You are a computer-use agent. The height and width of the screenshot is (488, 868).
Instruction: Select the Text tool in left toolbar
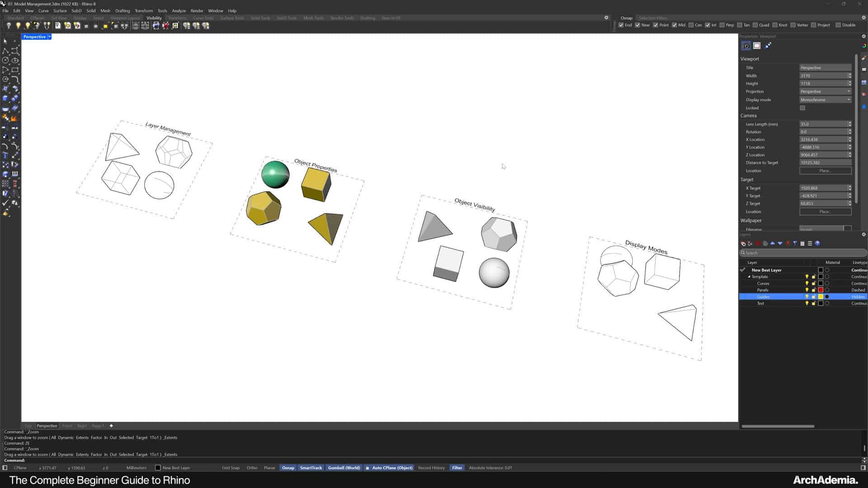pos(5,155)
